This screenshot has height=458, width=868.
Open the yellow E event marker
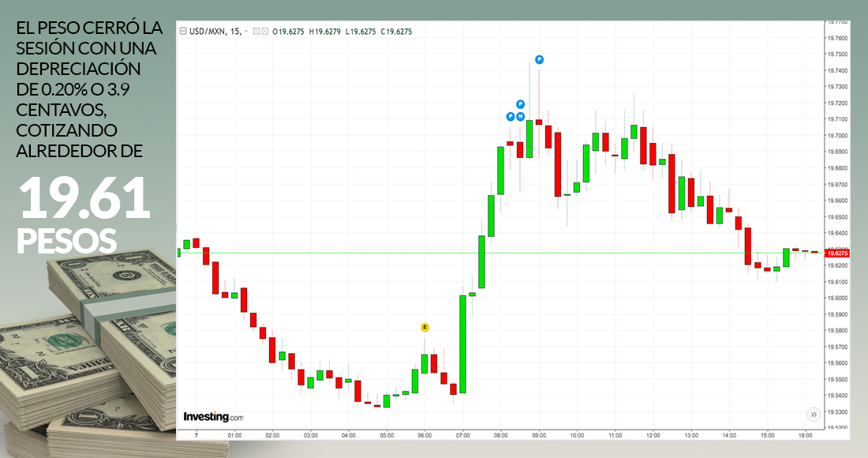[x=425, y=327]
